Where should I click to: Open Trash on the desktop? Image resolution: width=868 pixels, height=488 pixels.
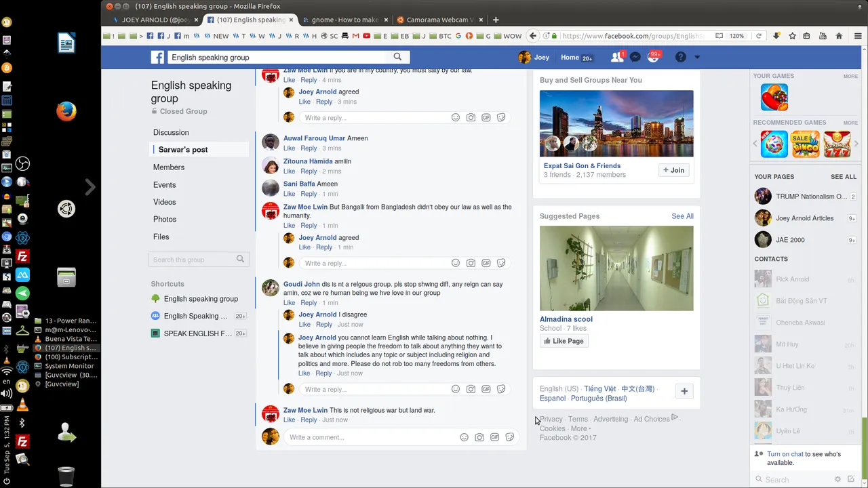tap(66, 476)
